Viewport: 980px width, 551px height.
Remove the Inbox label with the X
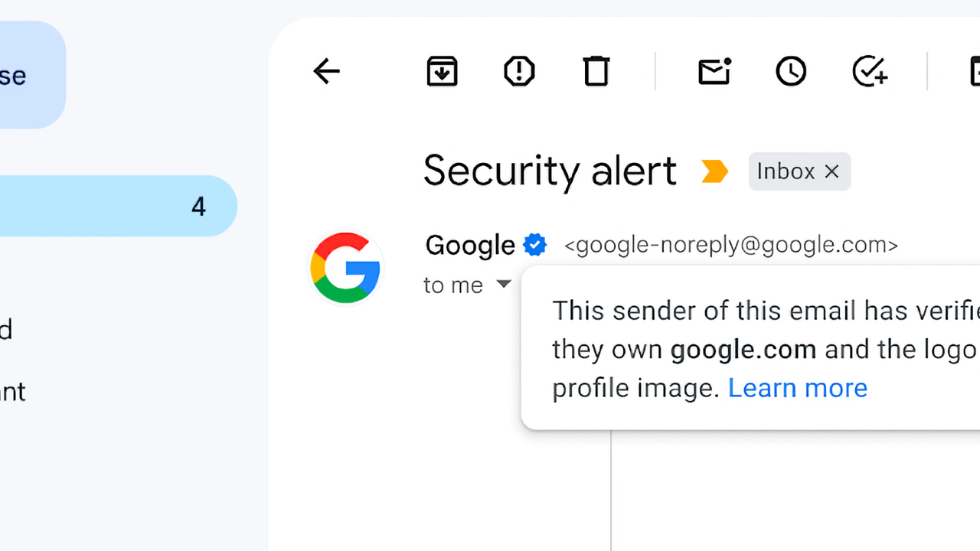(832, 171)
